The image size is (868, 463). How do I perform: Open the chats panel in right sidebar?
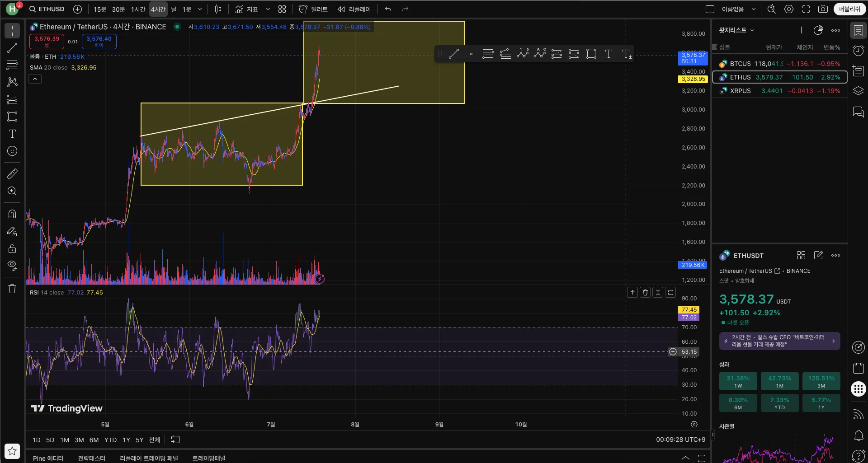point(858,112)
